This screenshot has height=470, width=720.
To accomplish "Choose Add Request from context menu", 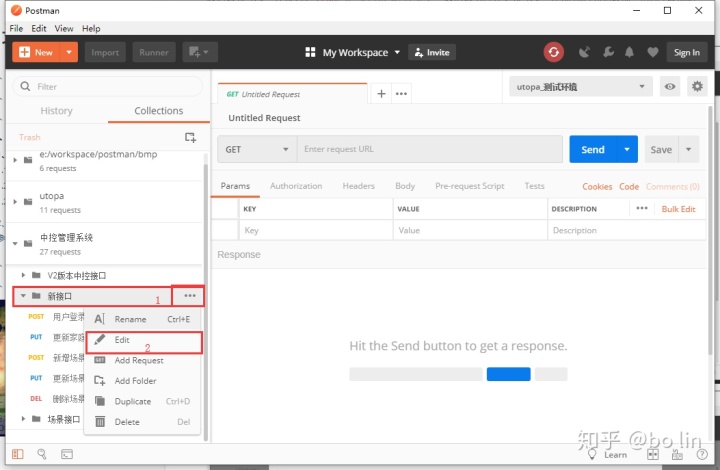I will coord(142,360).
